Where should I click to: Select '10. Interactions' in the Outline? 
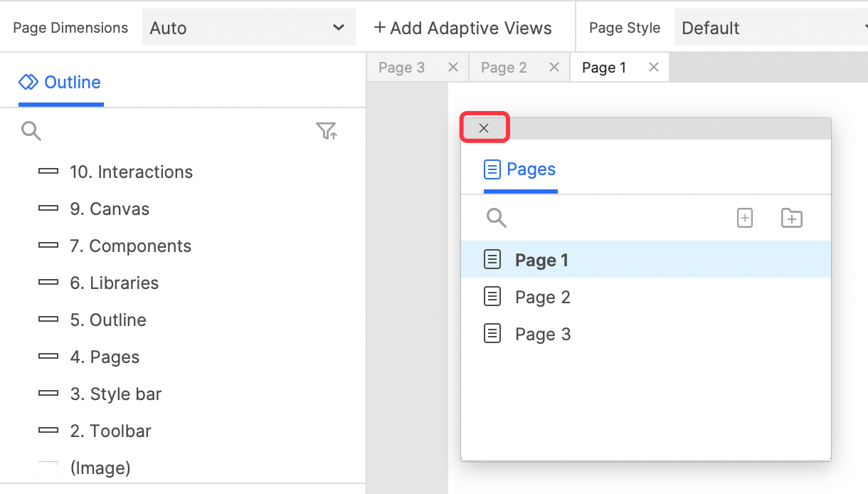131,172
